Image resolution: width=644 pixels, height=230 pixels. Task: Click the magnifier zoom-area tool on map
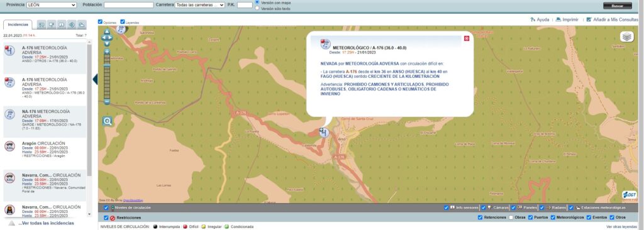pyautogui.click(x=108, y=121)
